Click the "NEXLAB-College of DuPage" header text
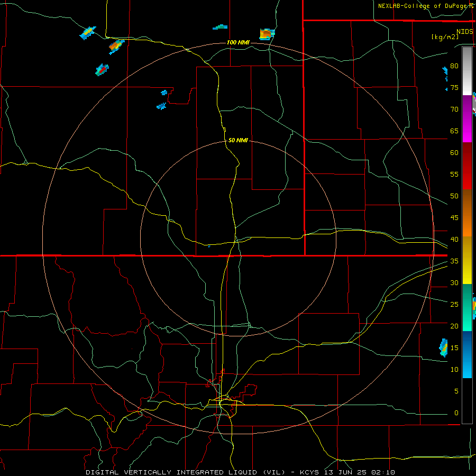 click(423, 6)
